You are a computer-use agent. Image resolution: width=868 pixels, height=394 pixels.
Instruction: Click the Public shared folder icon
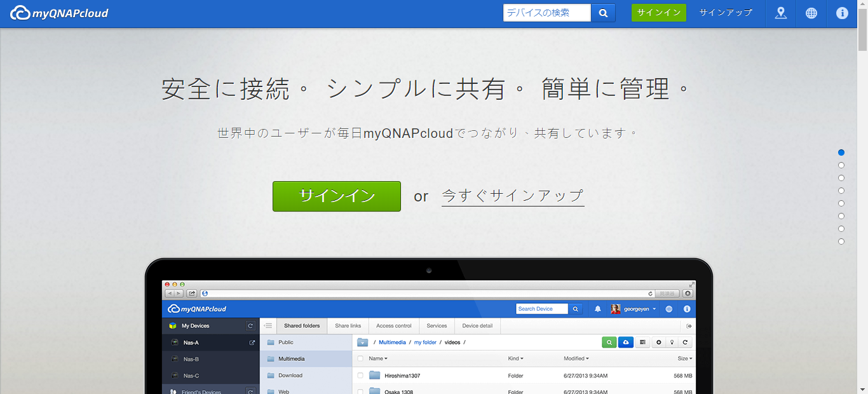coord(271,343)
